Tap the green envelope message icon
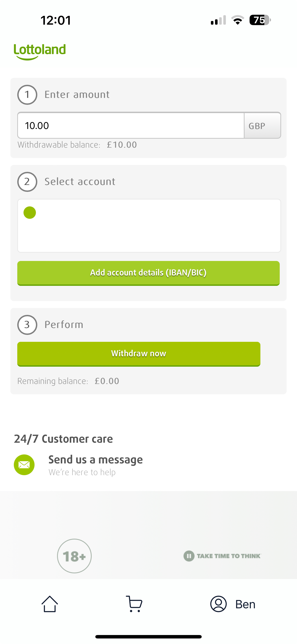 (24, 465)
